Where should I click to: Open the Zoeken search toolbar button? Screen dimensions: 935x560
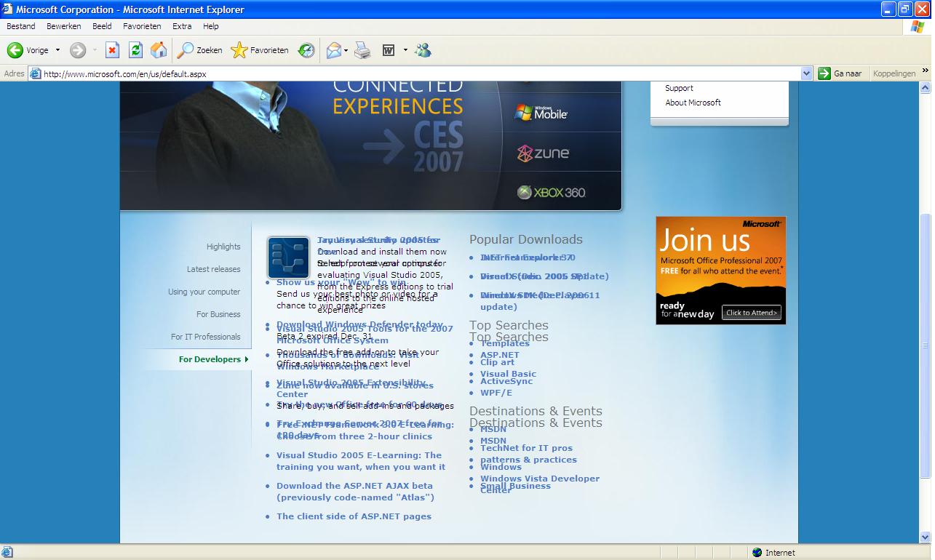coord(200,50)
